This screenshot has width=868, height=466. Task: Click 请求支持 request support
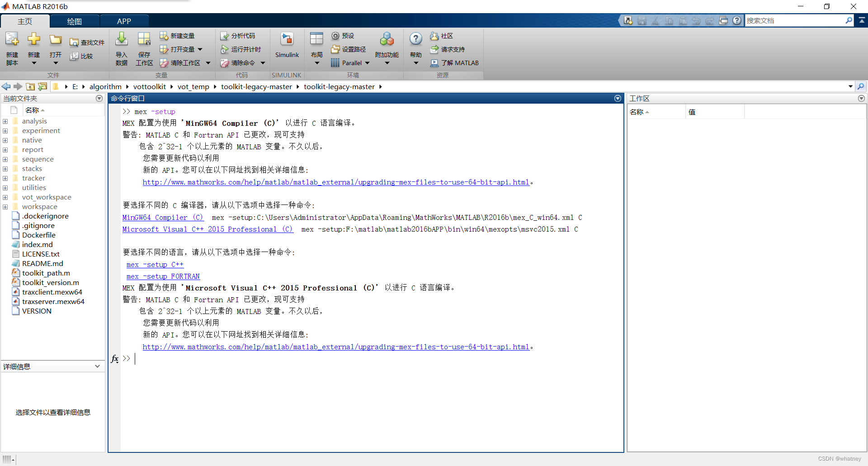(448, 49)
